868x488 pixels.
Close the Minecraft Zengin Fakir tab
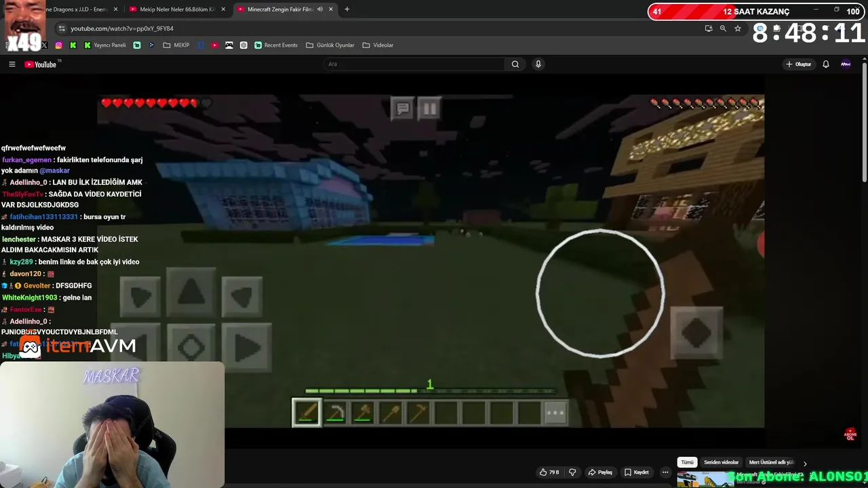[331, 9]
